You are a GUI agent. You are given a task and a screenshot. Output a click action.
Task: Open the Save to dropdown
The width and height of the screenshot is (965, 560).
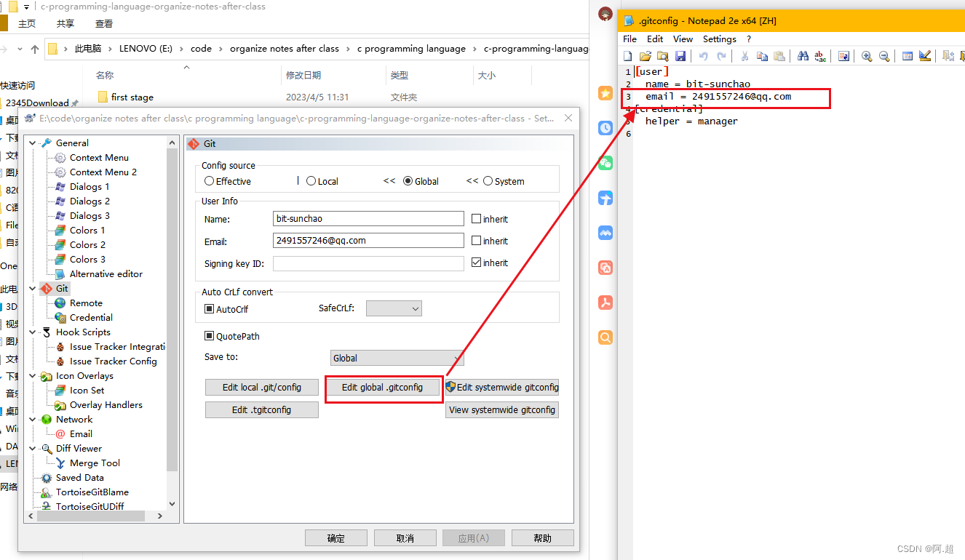397,358
